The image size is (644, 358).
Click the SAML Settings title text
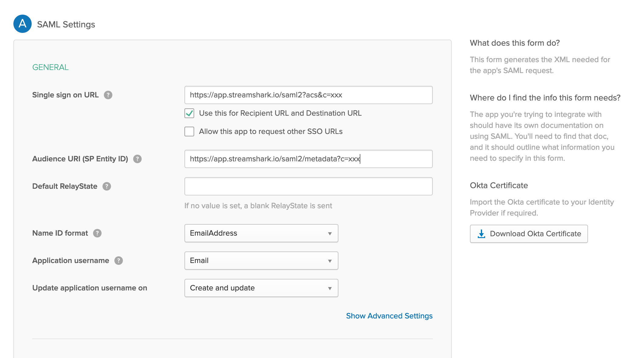[x=66, y=24]
